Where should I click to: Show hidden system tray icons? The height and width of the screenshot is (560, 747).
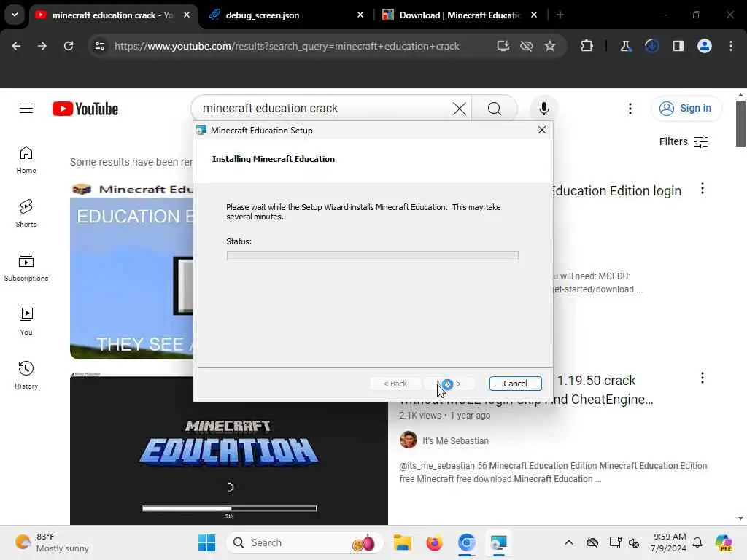point(569,542)
